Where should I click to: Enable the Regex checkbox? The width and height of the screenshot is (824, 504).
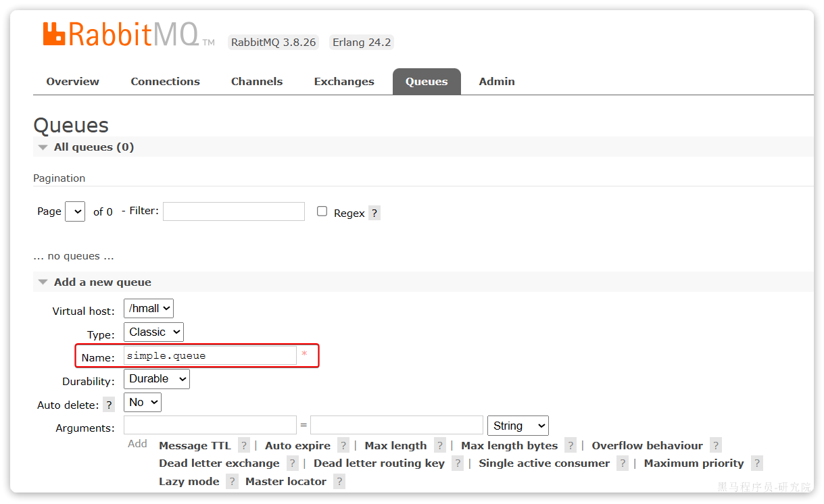tap(322, 210)
